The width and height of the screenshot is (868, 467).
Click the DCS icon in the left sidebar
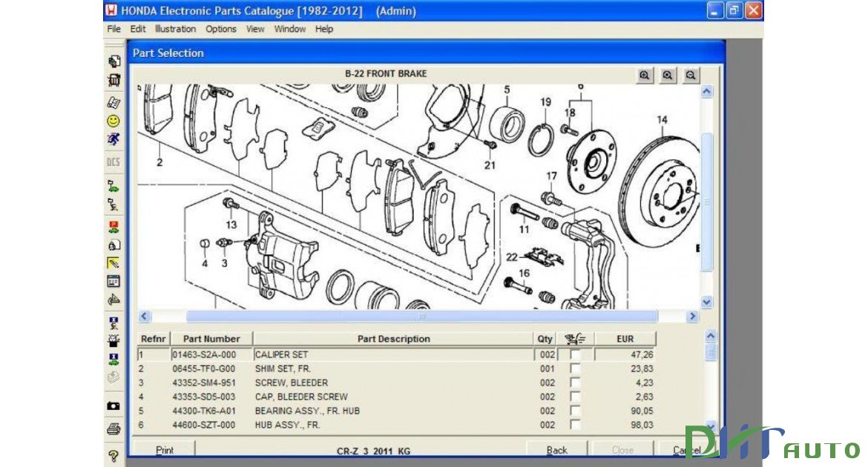tap(114, 159)
